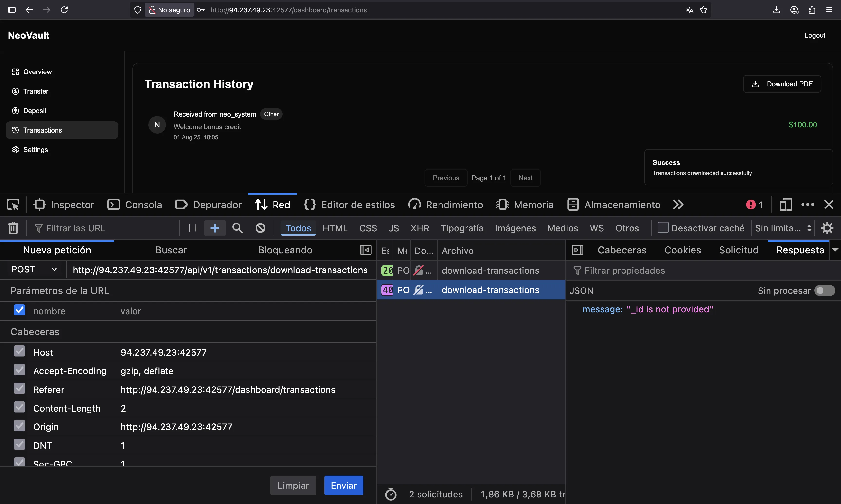Select the Cookies details tab
This screenshot has width=841, height=504.
coord(682,250)
